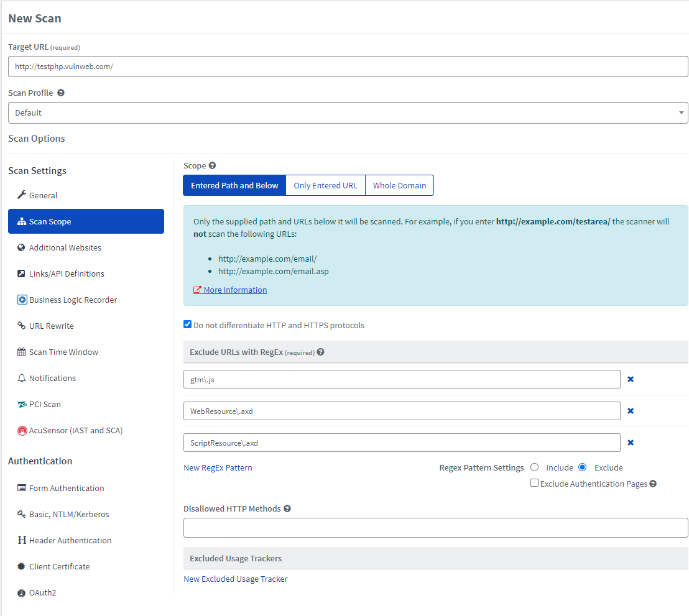Click the OAuth2 circle icon

pyautogui.click(x=21, y=593)
